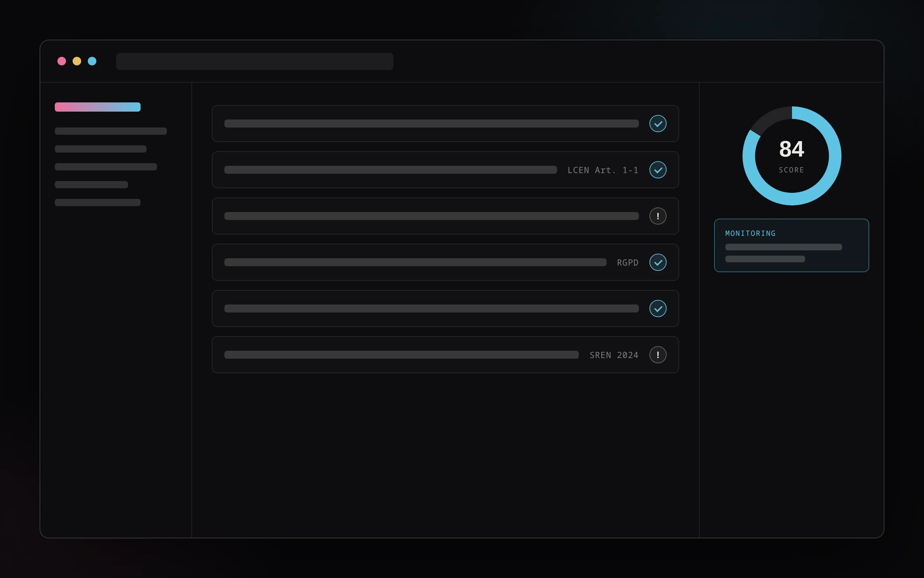The height and width of the screenshot is (578, 924).
Task: Click the check icon on the RGPD row
Action: [658, 262]
